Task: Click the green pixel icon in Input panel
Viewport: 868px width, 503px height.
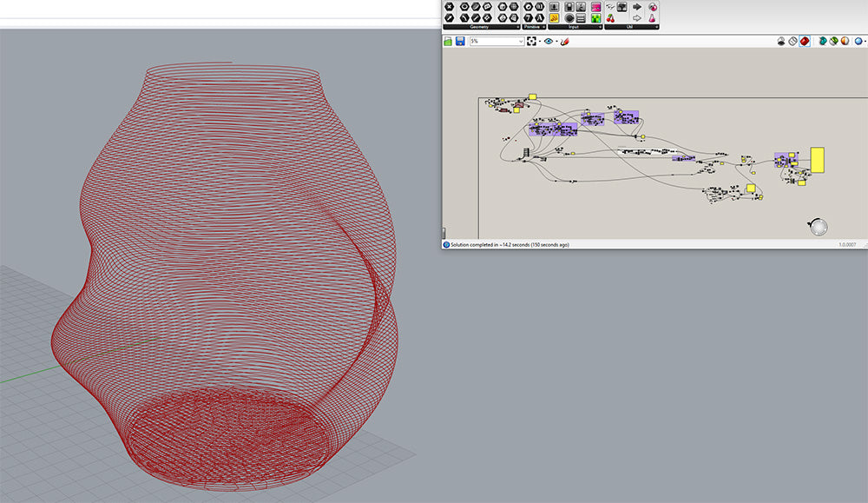Action: [596, 17]
